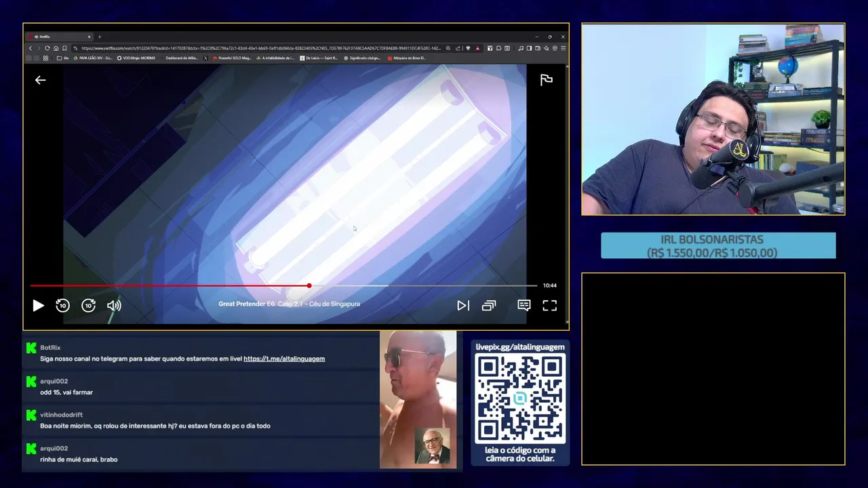Share this page from the address bar
The width and height of the screenshot is (868, 488).
458,48
